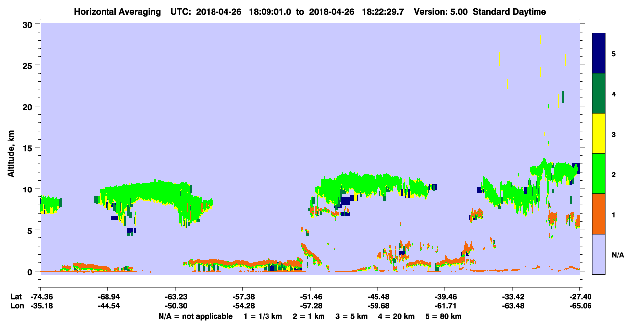Click 'N/A = not applicable' legend text
The width and height of the screenshot is (644, 330).
coord(195,316)
